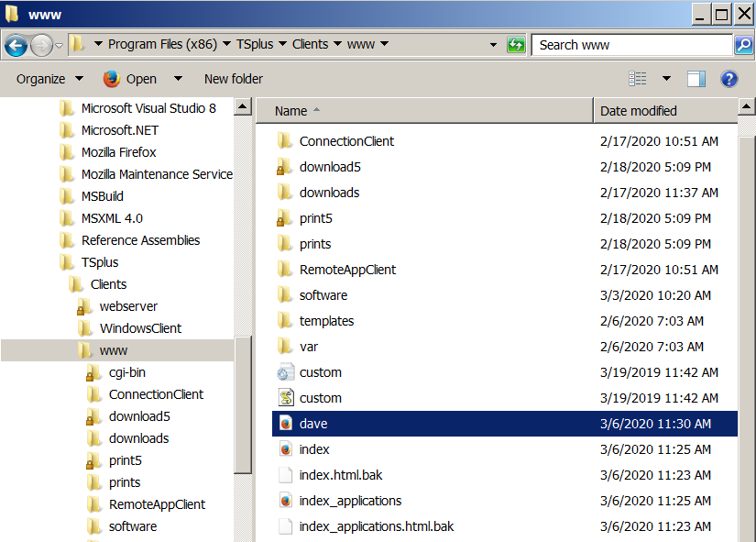
Task: Click into the Search www field
Action: pyautogui.click(x=632, y=45)
